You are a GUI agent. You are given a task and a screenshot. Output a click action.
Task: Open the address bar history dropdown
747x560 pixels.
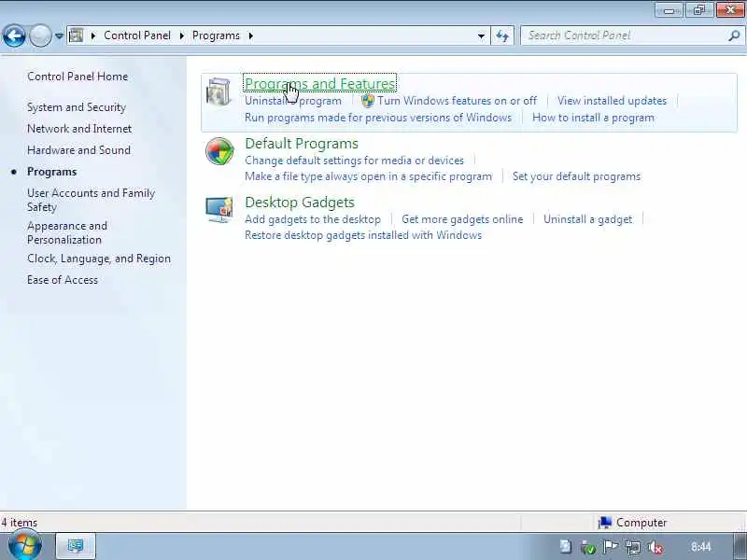tap(481, 35)
